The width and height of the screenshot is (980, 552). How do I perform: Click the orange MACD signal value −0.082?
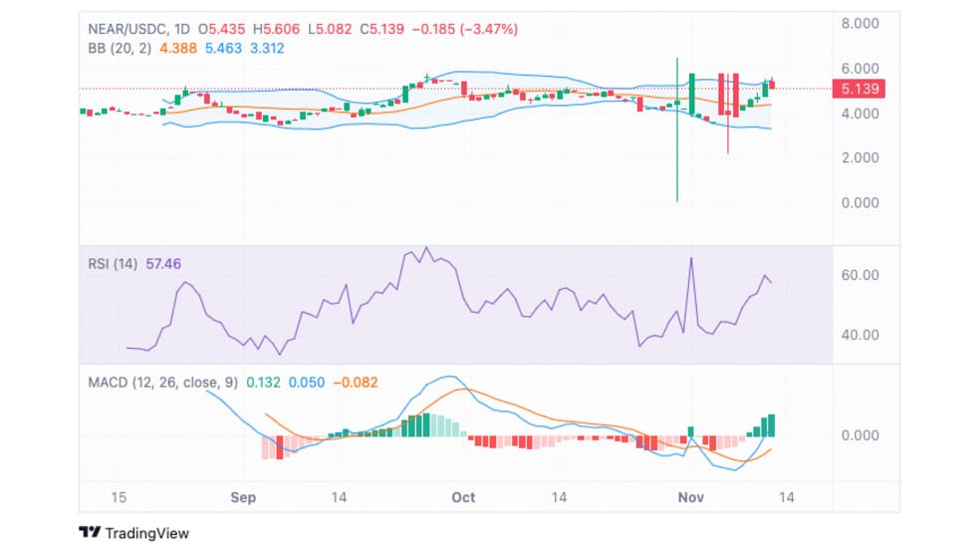click(355, 382)
